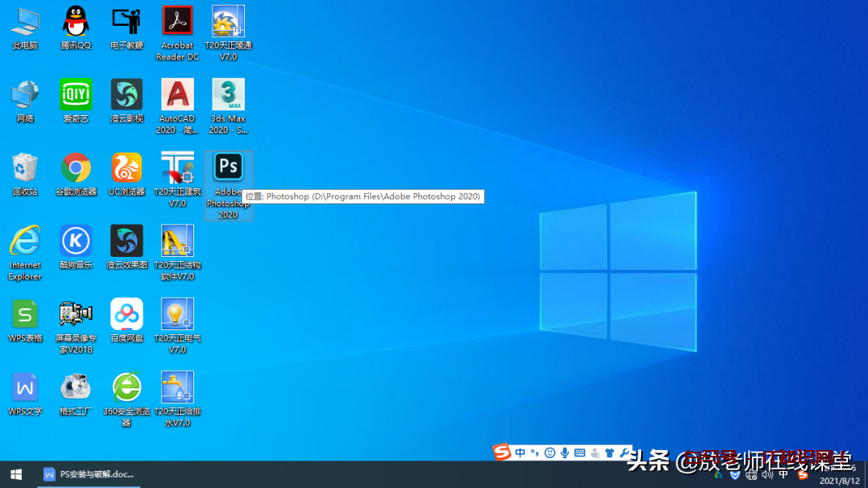Click the UC浏览器 desktop icon
The width and height of the screenshot is (868, 488).
(x=126, y=168)
